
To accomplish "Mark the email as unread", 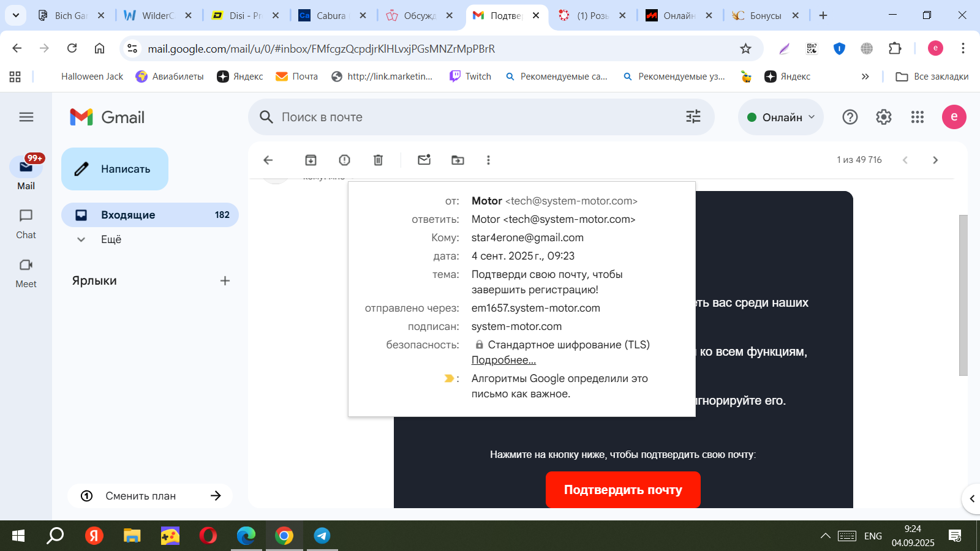I will [x=424, y=160].
